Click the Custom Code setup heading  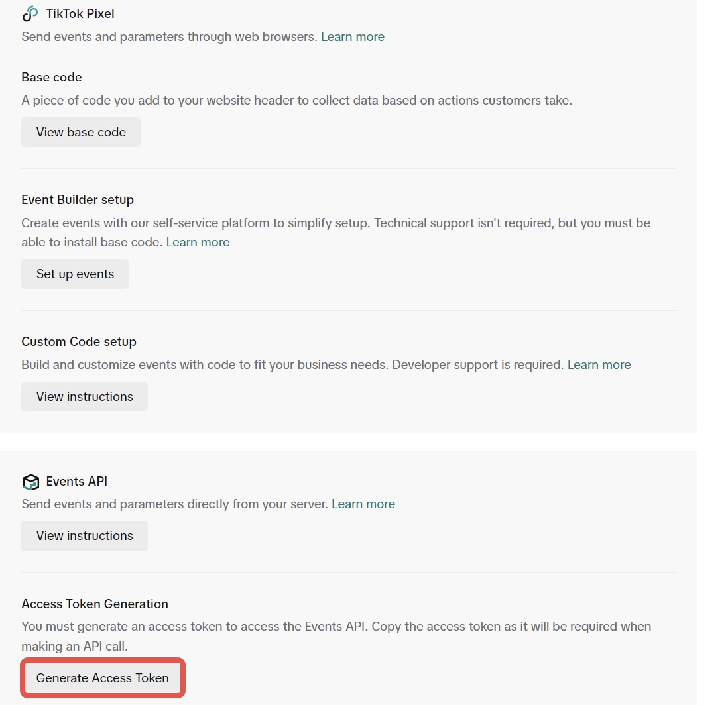tap(79, 342)
